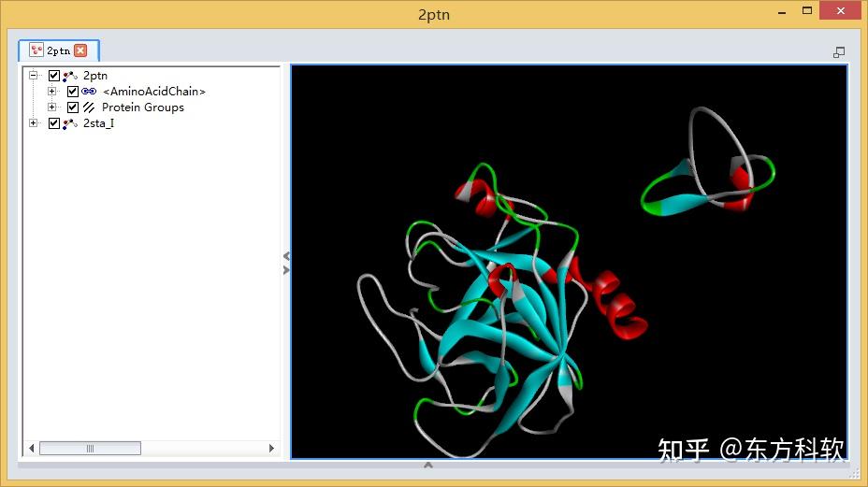Viewport: 868px width, 487px height.
Task: Click the restore/float window icon at top right
Action: (839, 52)
